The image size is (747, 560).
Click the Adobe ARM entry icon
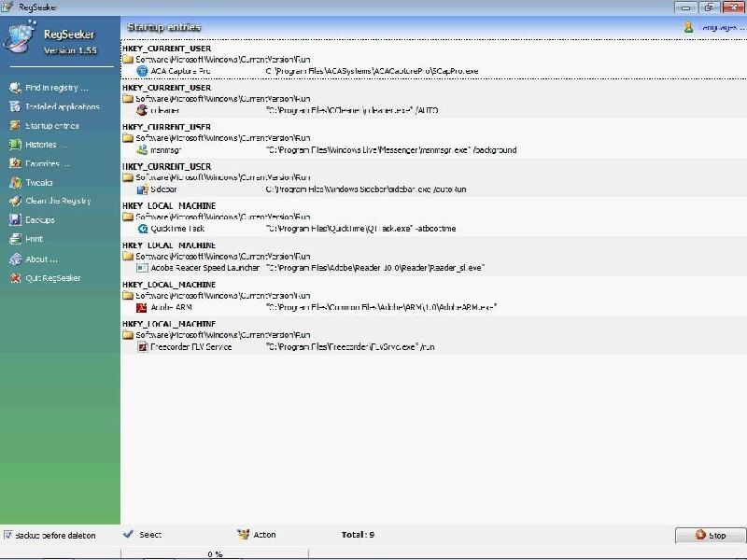[x=142, y=307]
